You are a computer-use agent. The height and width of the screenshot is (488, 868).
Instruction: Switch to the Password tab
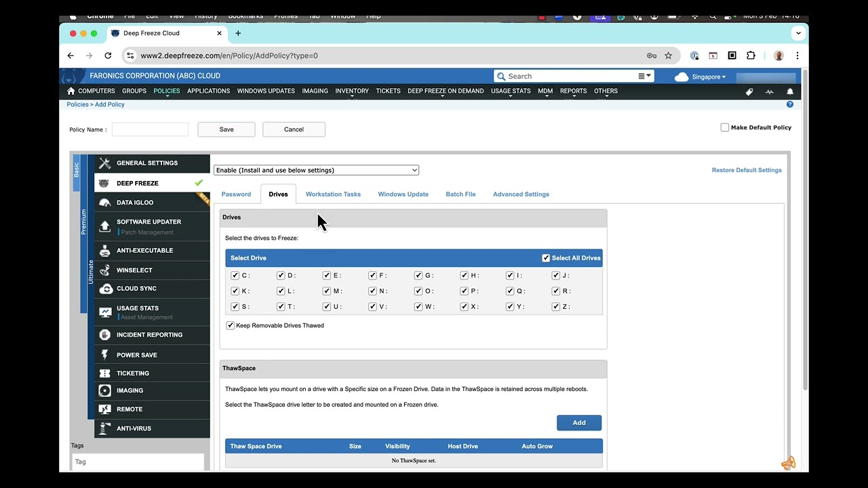pos(236,195)
